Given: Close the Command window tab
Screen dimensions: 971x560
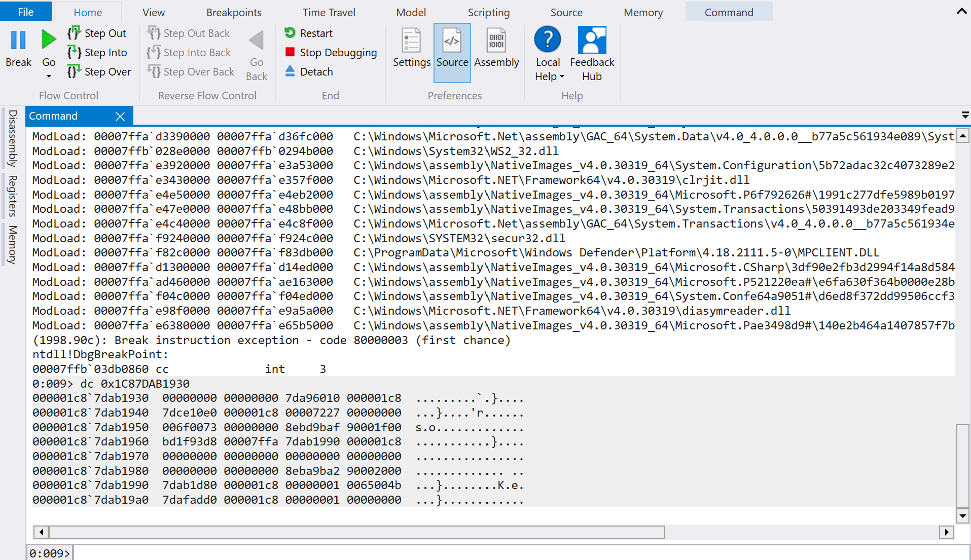Looking at the screenshot, I should tap(120, 116).
